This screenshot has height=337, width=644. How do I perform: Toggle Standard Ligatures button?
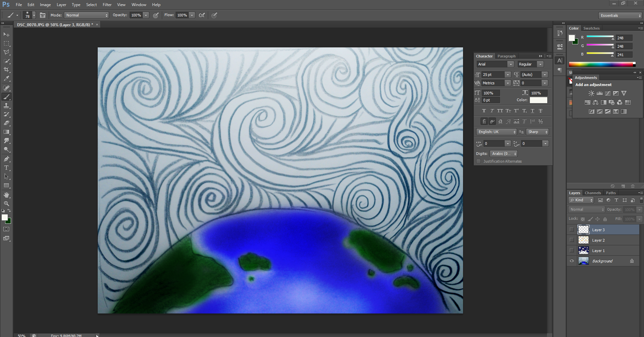pos(484,121)
